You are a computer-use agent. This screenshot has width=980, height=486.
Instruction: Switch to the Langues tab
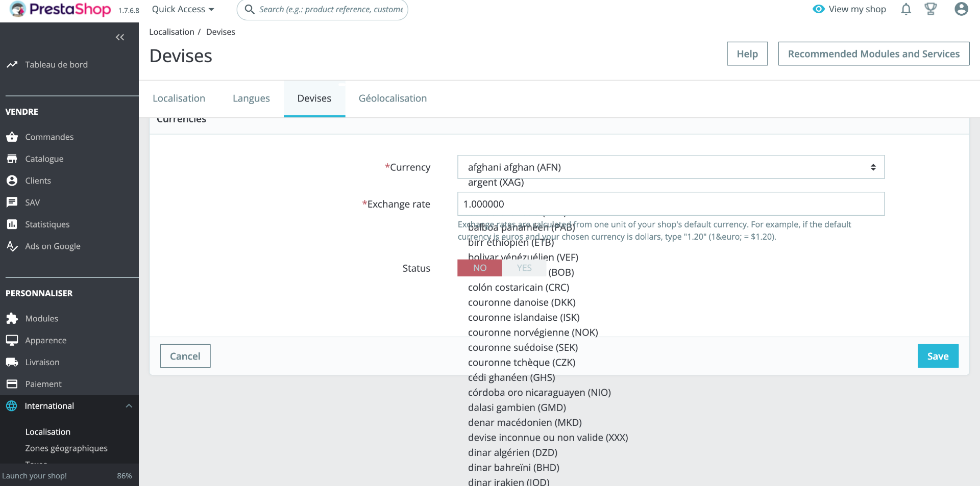(251, 98)
